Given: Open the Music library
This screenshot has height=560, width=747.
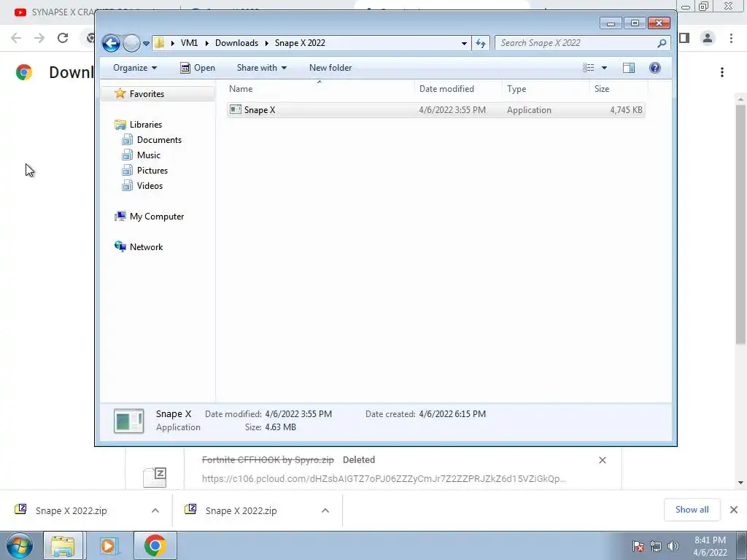Looking at the screenshot, I should tap(149, 155).
